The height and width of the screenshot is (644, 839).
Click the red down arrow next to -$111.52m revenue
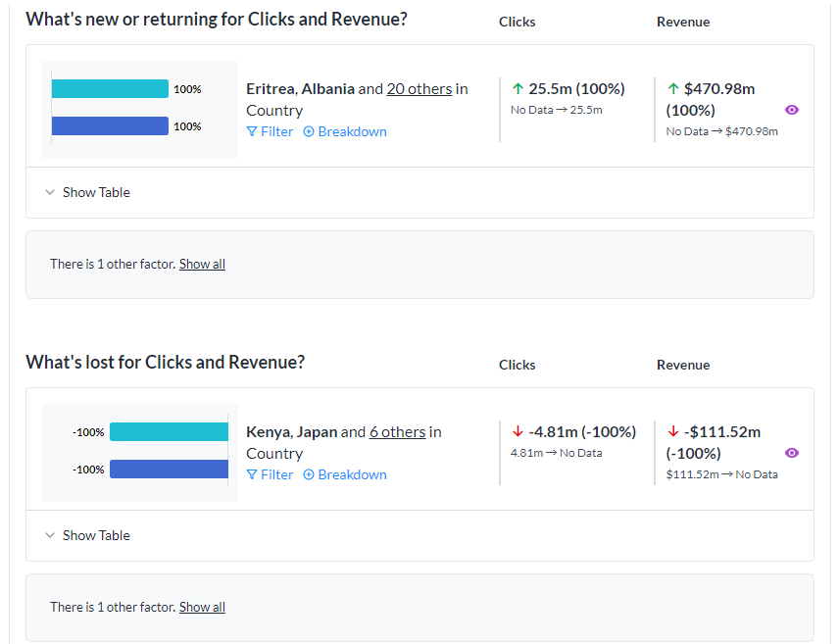(673, 431)
